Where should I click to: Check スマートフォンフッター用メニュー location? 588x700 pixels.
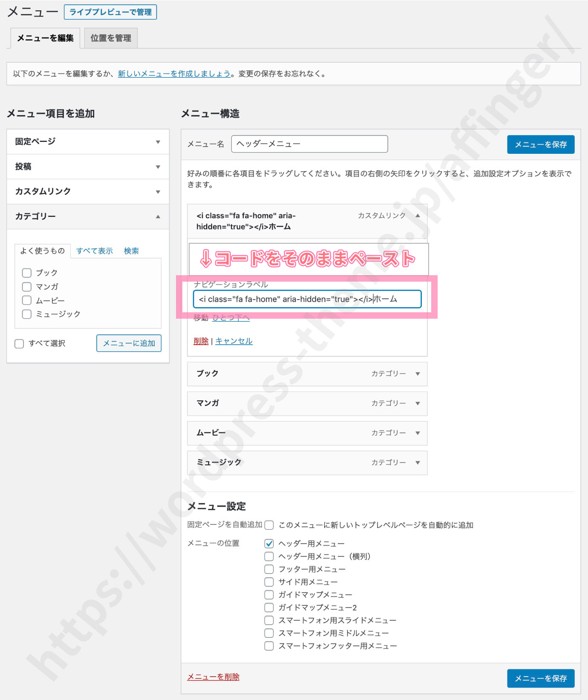(269, 646)
